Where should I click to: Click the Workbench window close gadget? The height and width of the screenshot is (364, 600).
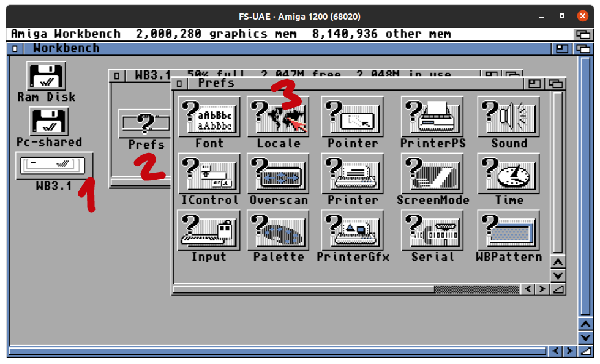pyautogui.click(x=15, y=48)
